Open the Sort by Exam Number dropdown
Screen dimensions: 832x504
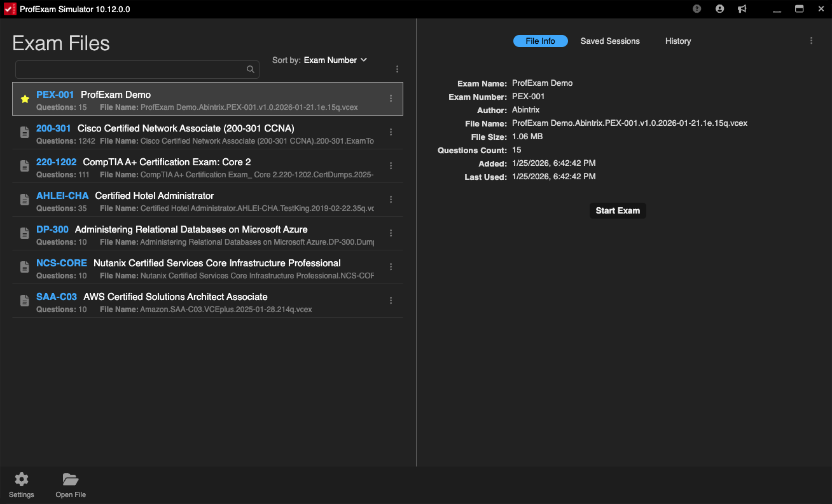(x=335, y=60)
